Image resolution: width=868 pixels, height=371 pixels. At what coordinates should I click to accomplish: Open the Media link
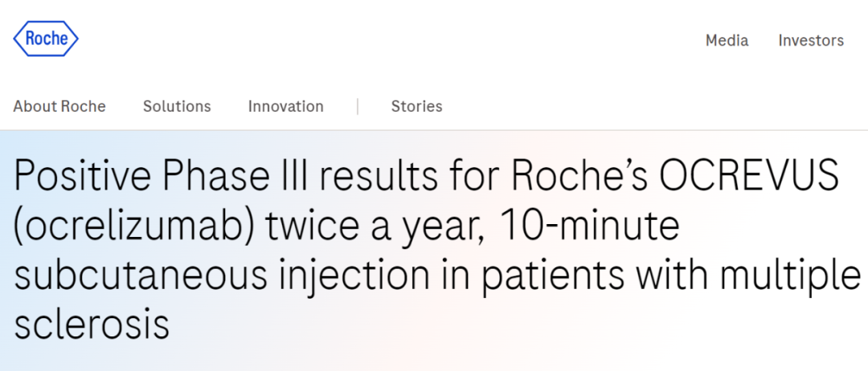click(727, 40)
